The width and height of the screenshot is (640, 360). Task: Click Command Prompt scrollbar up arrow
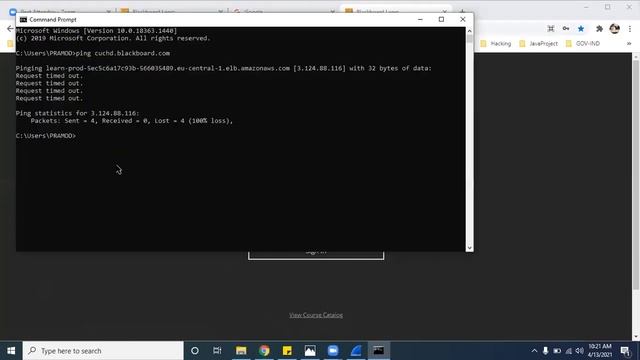pyautogui.click(x=469, y=31)
